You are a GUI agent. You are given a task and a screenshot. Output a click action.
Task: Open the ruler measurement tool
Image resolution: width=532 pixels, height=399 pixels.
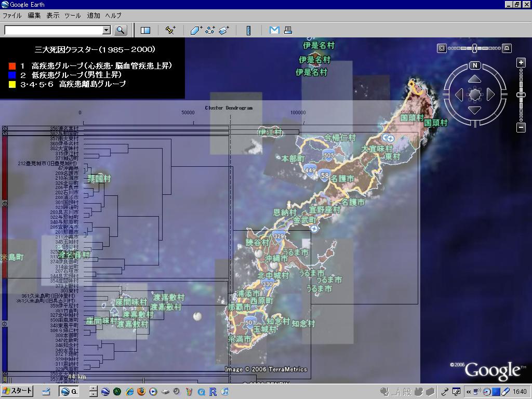pyautogui.click(x=248, y=30)
